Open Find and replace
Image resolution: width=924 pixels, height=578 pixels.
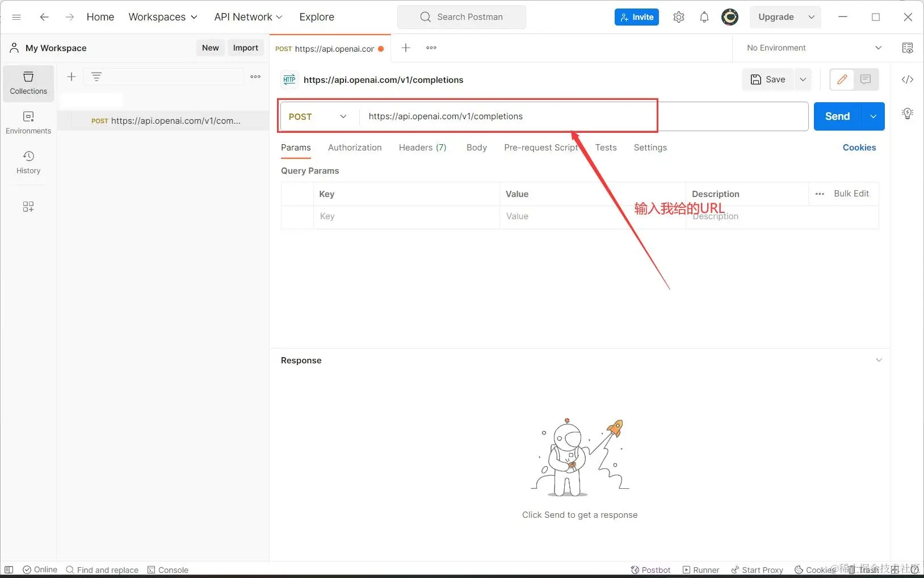[x=102, y=569]
